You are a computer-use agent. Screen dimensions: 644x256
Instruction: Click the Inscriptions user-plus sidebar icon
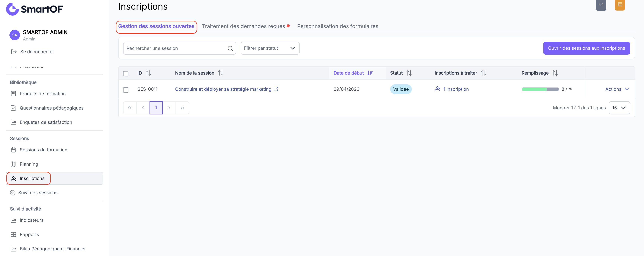(x=14, y=178)
